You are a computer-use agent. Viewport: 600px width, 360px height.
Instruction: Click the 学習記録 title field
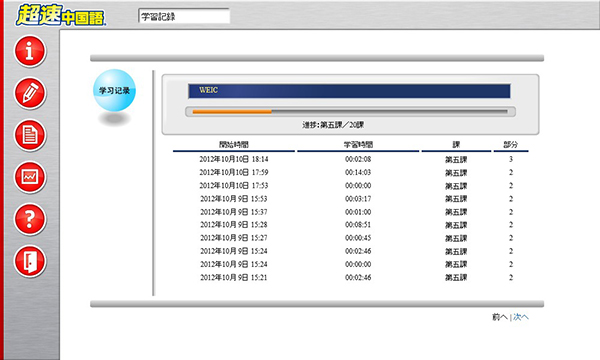point(184,16)
